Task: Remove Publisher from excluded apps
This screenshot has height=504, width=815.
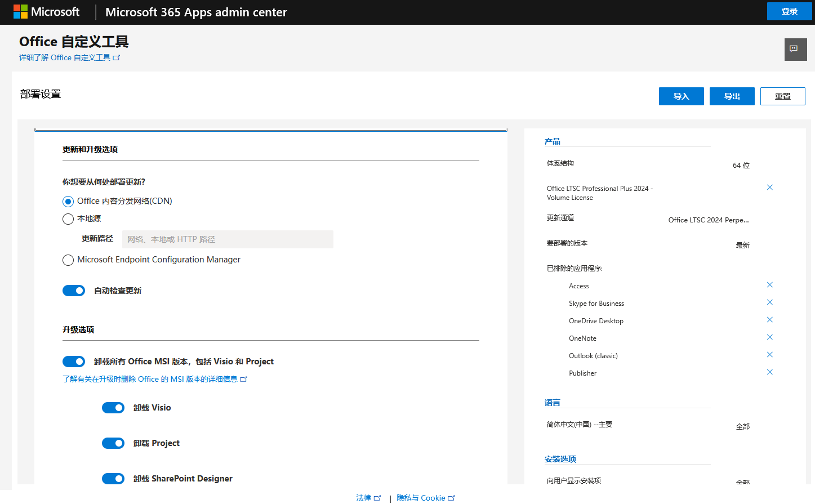Action: [770, 372]
